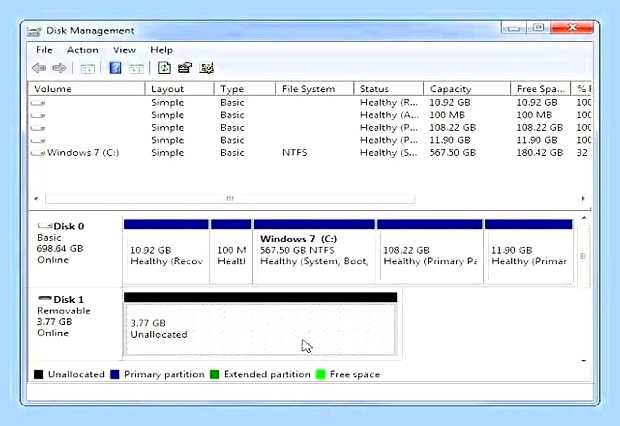
Task: Click 'Healthy (A...' status cell
Action: pos(389,115)
